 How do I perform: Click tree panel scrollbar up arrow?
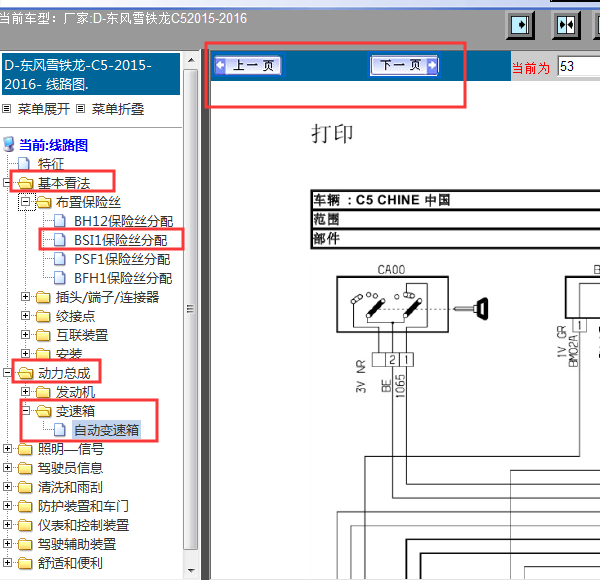[x=191, y=60]
